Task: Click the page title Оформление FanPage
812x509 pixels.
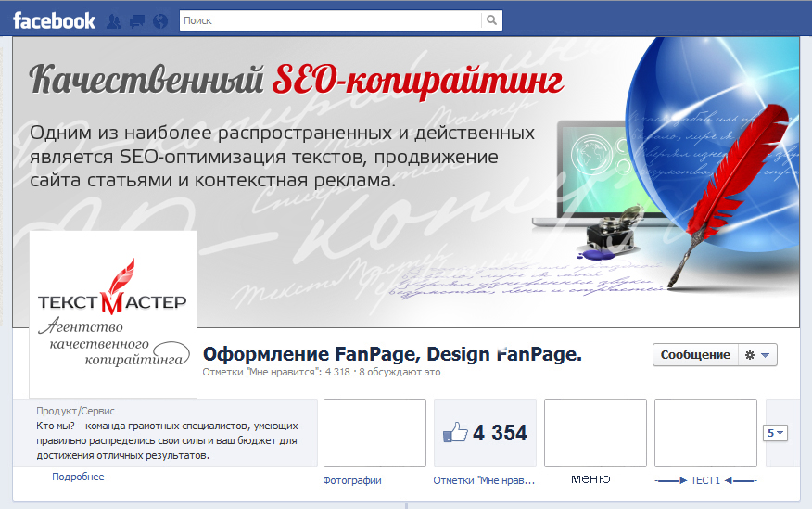Action: point(392,354)
